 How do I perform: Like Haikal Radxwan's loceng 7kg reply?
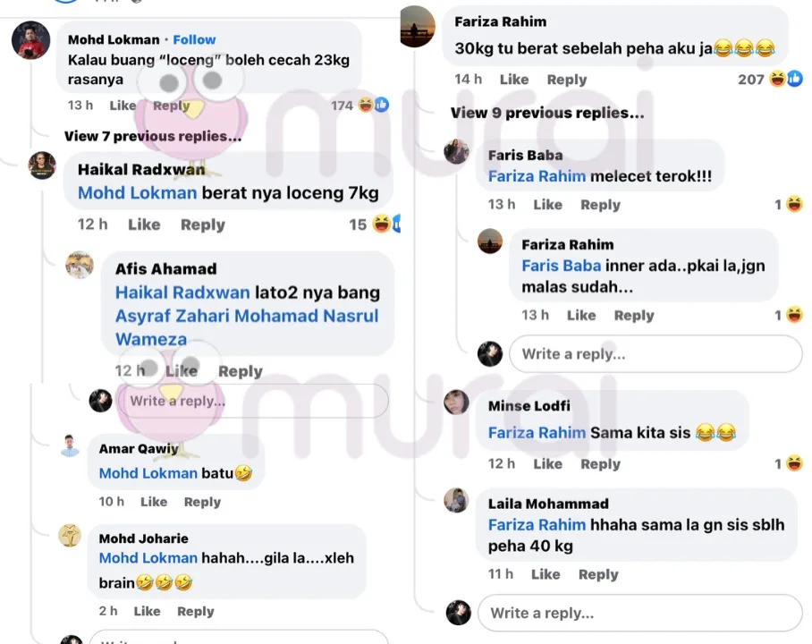144,225
